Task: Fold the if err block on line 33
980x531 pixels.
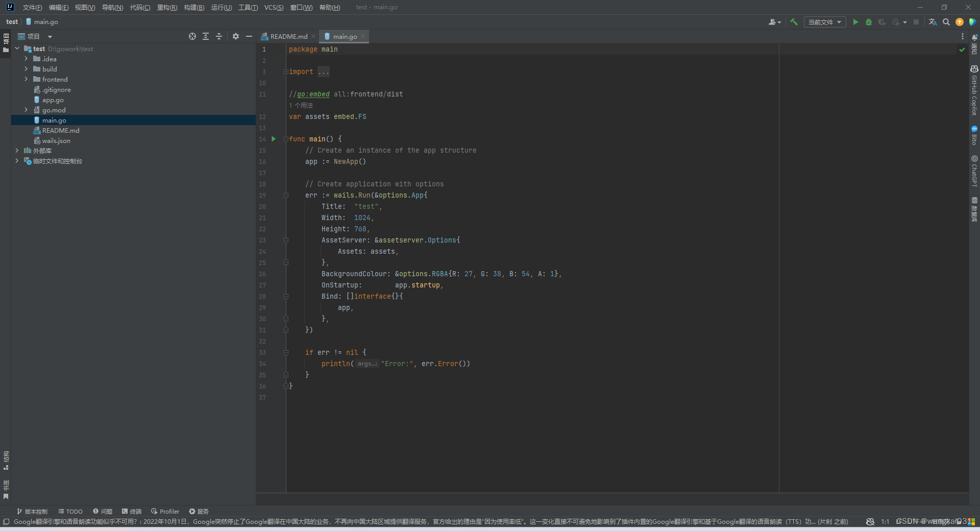Action: (286, 352)
